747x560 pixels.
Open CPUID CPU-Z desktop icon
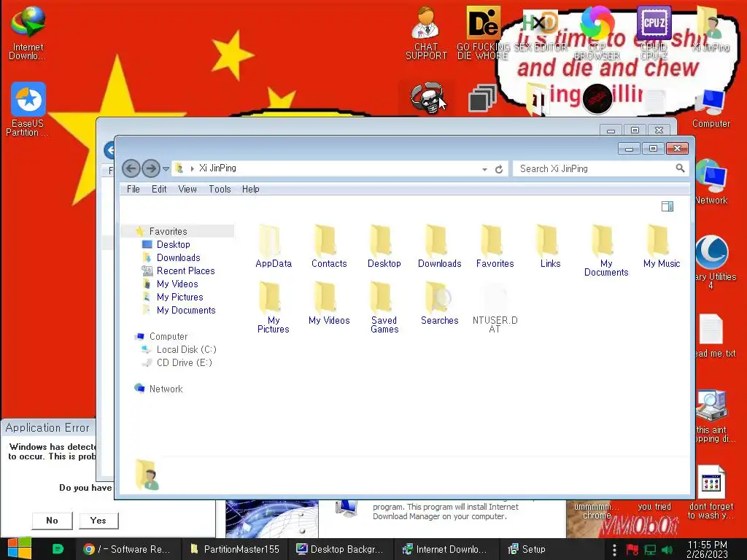point(654,34)
